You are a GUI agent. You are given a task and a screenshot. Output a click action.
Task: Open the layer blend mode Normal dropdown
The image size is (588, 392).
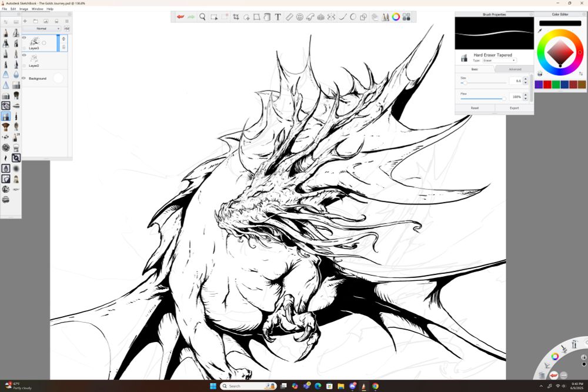coord(41,28)
